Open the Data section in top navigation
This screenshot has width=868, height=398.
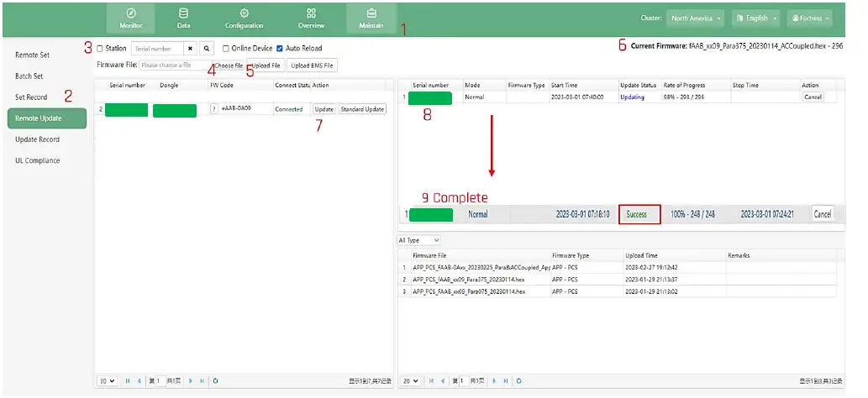(x=183, y=18)
